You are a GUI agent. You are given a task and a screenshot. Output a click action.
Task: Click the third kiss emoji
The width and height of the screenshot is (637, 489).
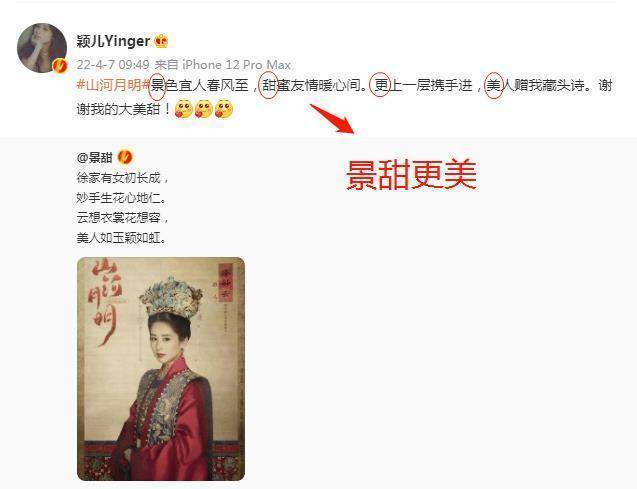click(x=224, y=109)
